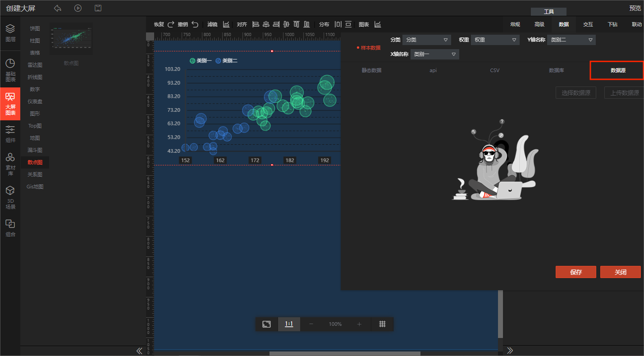Open the 组合 combine sidebar panel
Viewport: 644px width, 356px height.
coord(10,228)
